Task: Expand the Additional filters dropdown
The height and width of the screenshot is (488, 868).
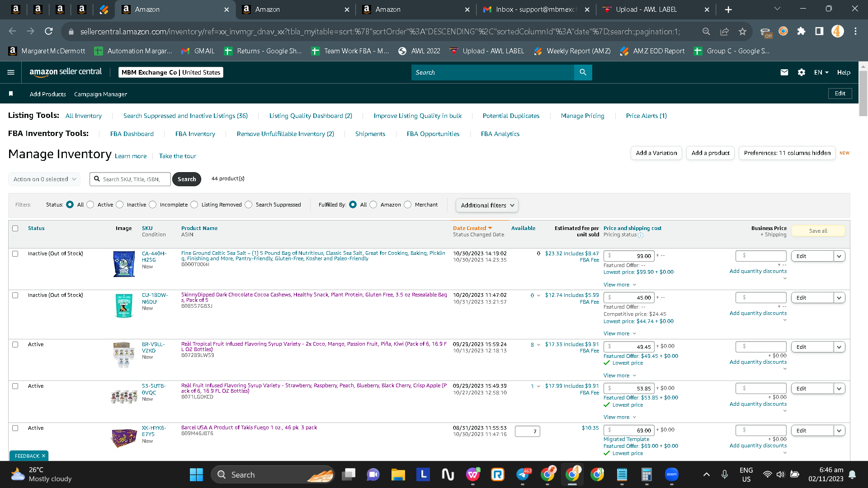Action: 487,205
